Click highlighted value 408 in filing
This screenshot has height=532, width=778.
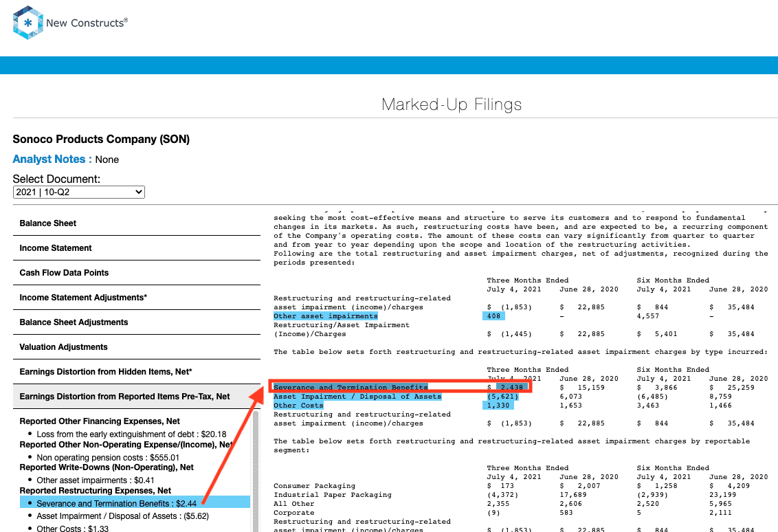point(493,316)
